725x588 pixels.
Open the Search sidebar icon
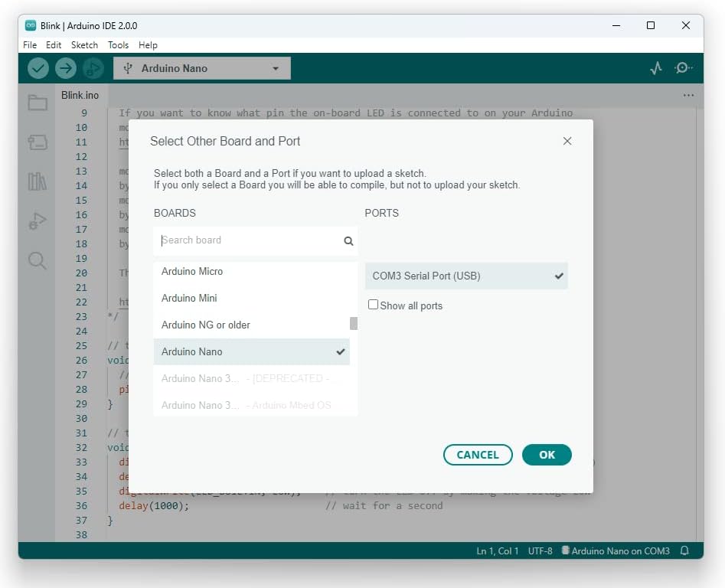pos(38,261)
